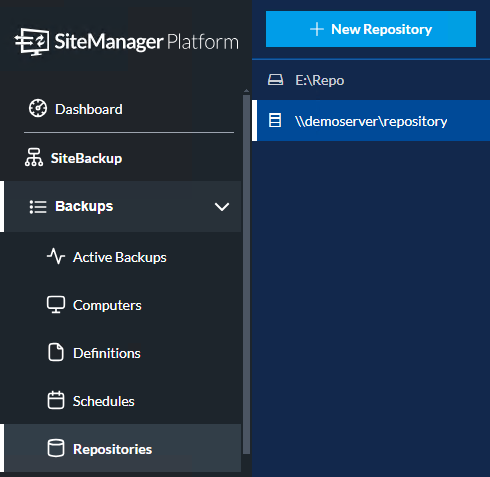Click the Schedules calendar icon
Viewport: 490px width, 477px height.
[56, 400]
